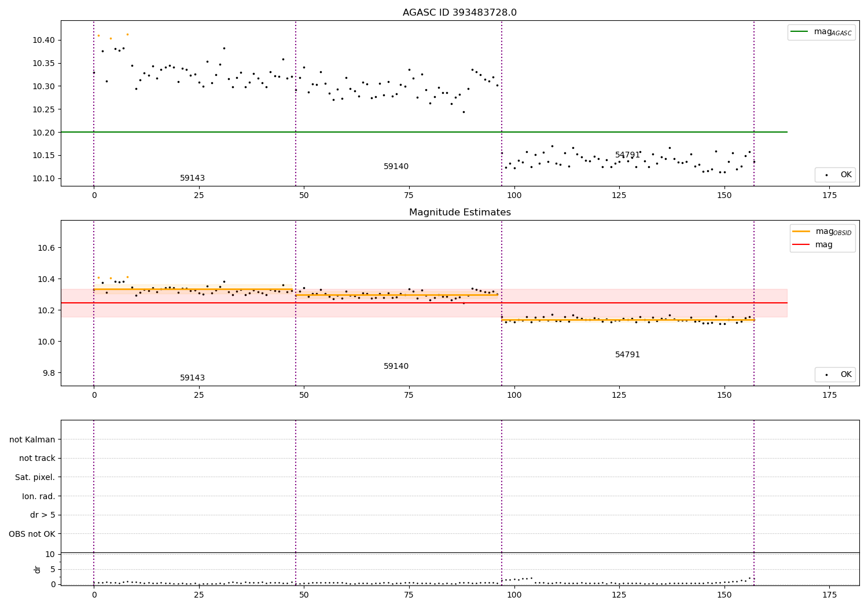The image size is (868, 608).
Task: Click the '10.15' y-tick in top plot
Action: [x=44, y=155]
